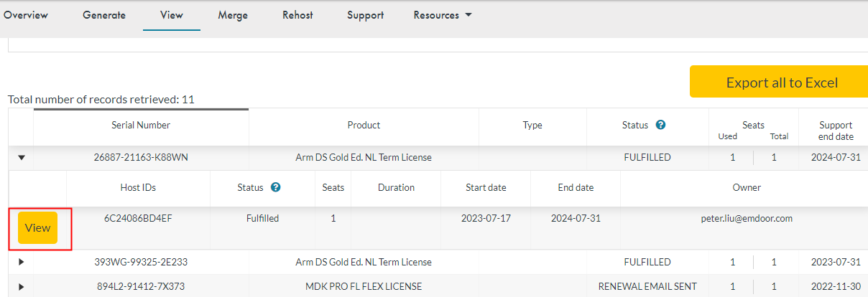Image resolution: width=868 pixels, height=297 pixels.
Task: Navigate to the Support tab
Action: click(365, 15)
